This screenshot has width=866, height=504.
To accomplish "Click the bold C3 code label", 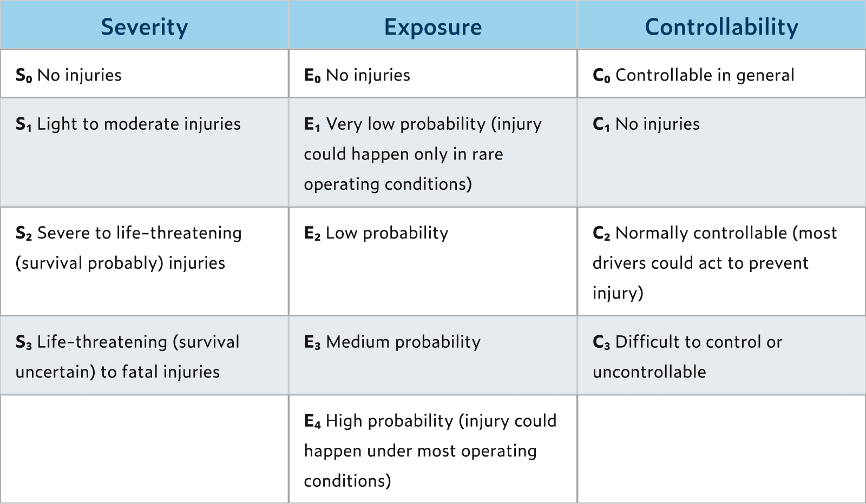I will point(601,342).
